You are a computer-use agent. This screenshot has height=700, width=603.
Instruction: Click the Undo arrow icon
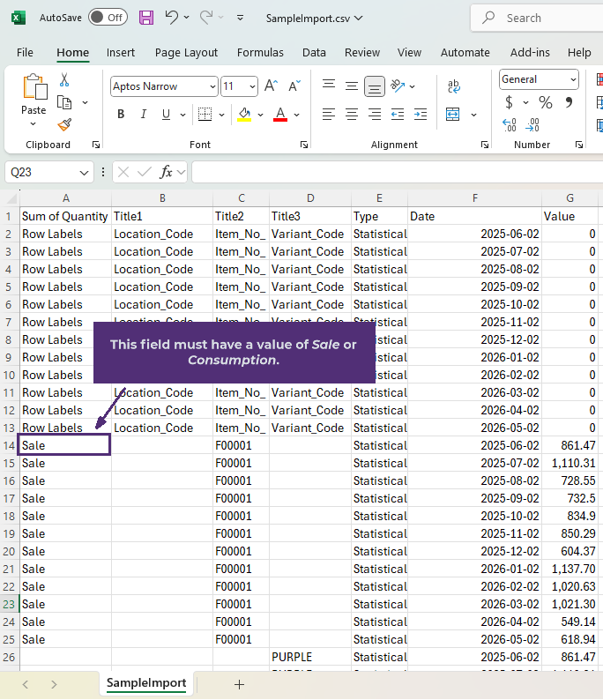tap(171, 18)
